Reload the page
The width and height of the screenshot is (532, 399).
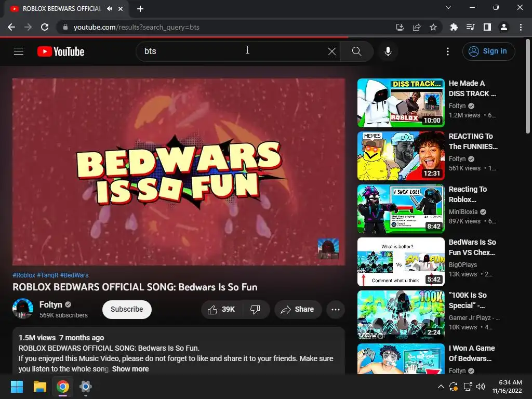(45, 27)
